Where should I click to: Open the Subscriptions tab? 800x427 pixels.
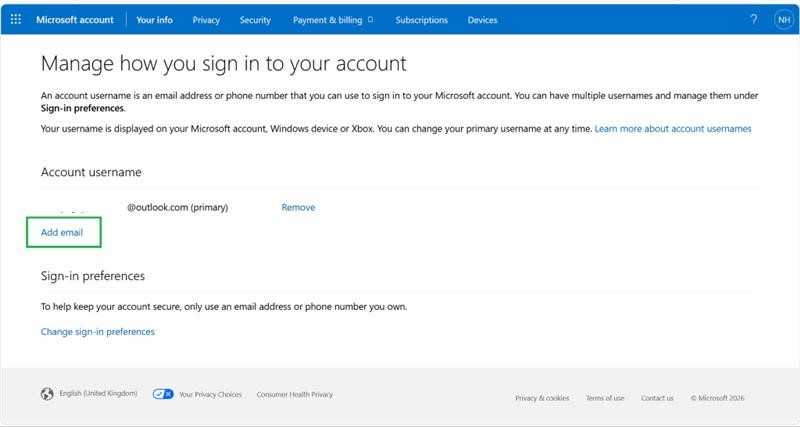(x=421, y=20)
